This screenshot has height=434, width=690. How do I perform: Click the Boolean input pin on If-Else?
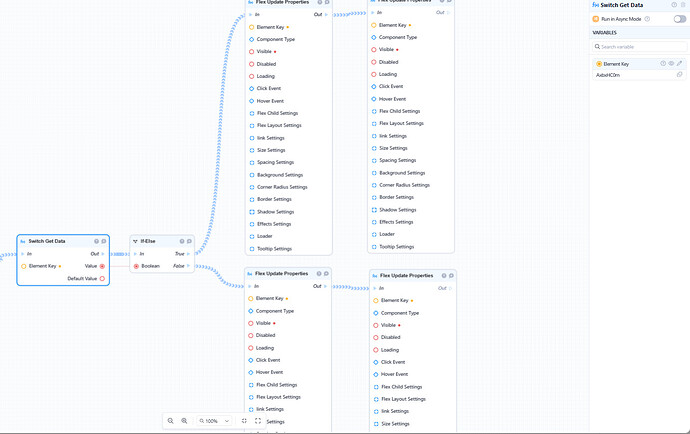pyautogui.click(x=136, y=266)
